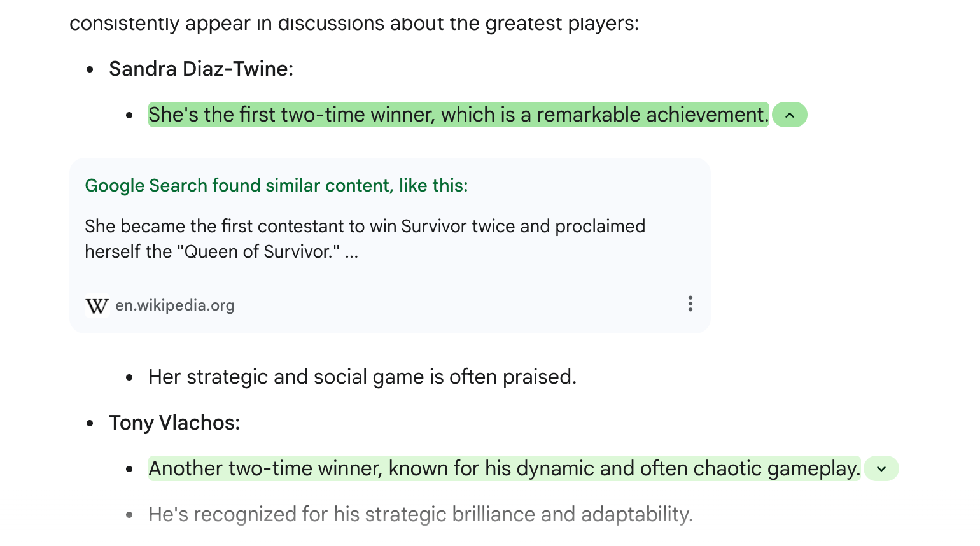Click the "Tony Vlachos:" heading
Image resolution: width=980 pixels, height=546 pixels.
(174, 423)
